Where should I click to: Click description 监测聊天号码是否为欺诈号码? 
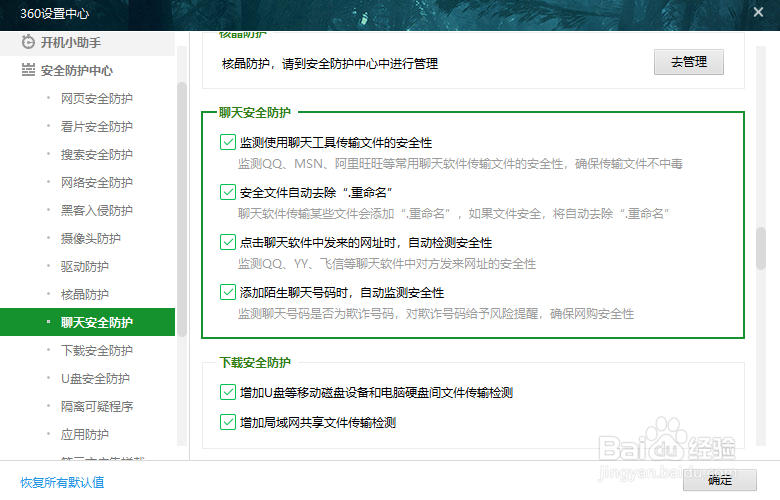coord(436,313)
